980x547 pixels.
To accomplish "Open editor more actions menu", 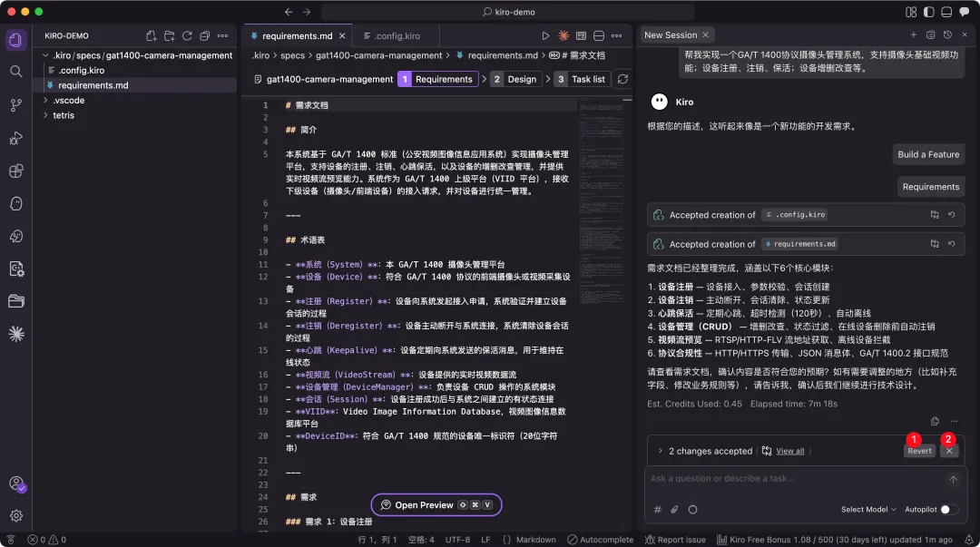I will (617, 35).
